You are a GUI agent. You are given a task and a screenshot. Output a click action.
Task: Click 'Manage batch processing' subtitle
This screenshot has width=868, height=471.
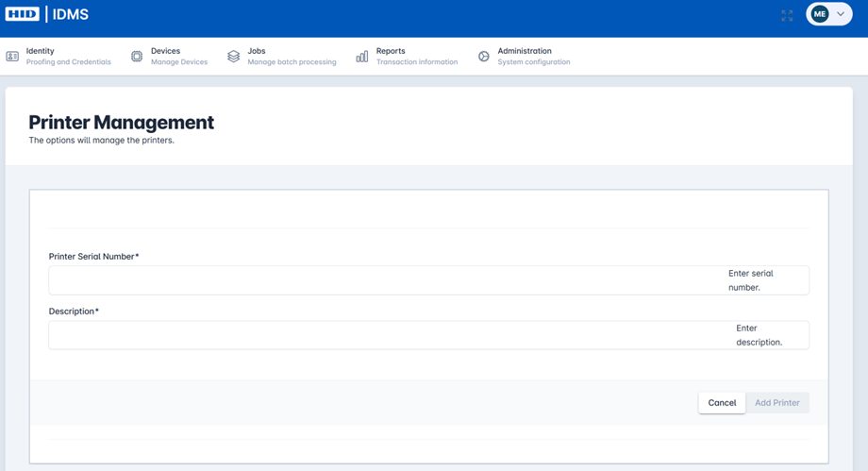tap(292, 62)
